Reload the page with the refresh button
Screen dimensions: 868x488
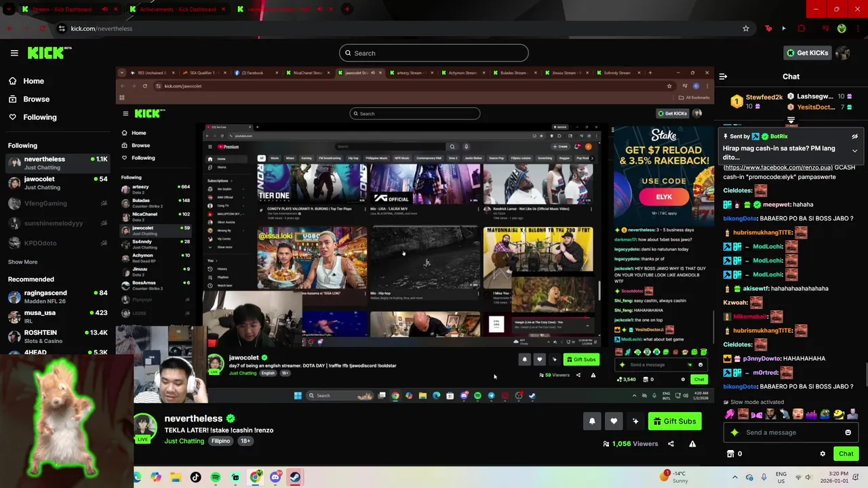tap(43, 28)
